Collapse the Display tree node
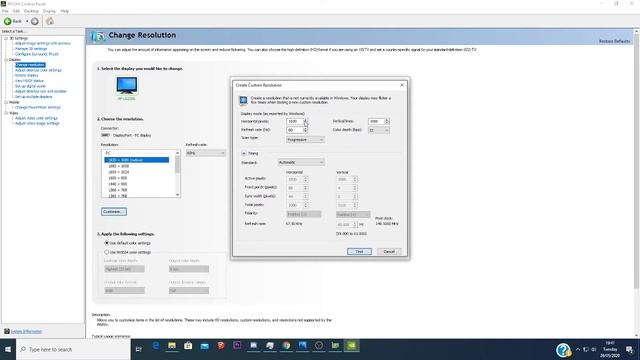The height and width of the screenshot is (360, 640). click(6, 60)
